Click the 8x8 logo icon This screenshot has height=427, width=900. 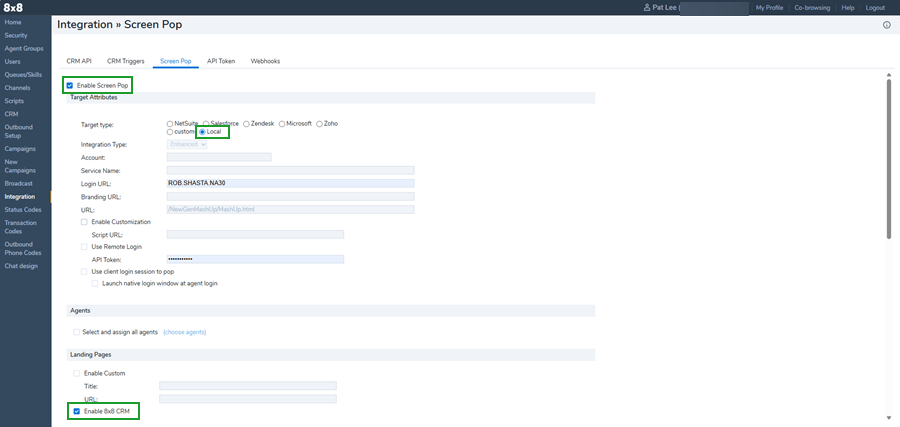pos(13,8)
